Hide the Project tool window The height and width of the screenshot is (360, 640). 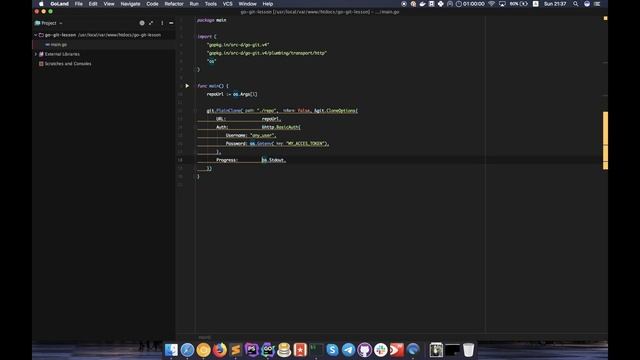[x=171, y=23]
